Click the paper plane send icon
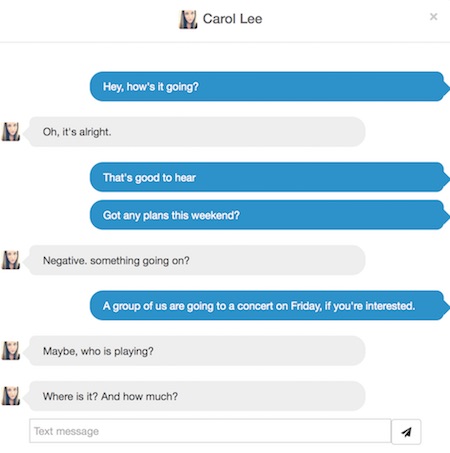The image size is (450, 453). pyautogui.click(x=406, y=432)
